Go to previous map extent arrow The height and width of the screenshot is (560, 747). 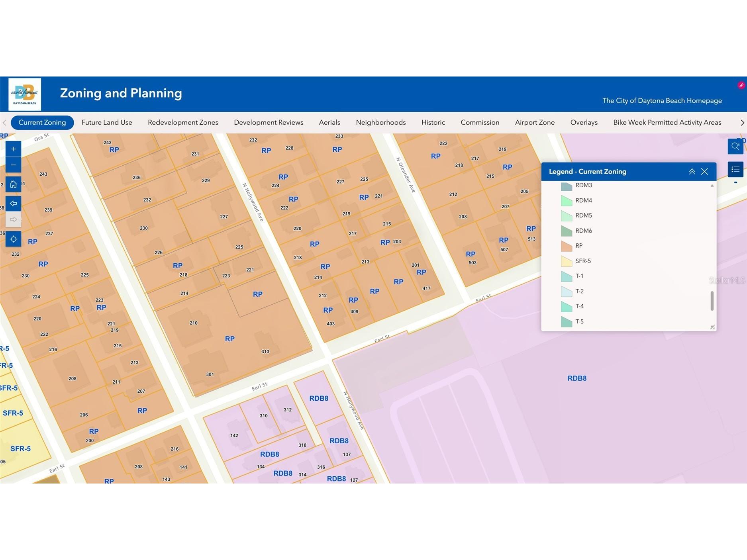tap(13, 204)
